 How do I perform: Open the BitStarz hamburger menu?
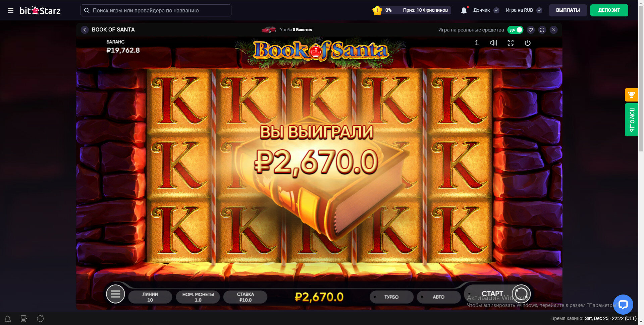11,11
